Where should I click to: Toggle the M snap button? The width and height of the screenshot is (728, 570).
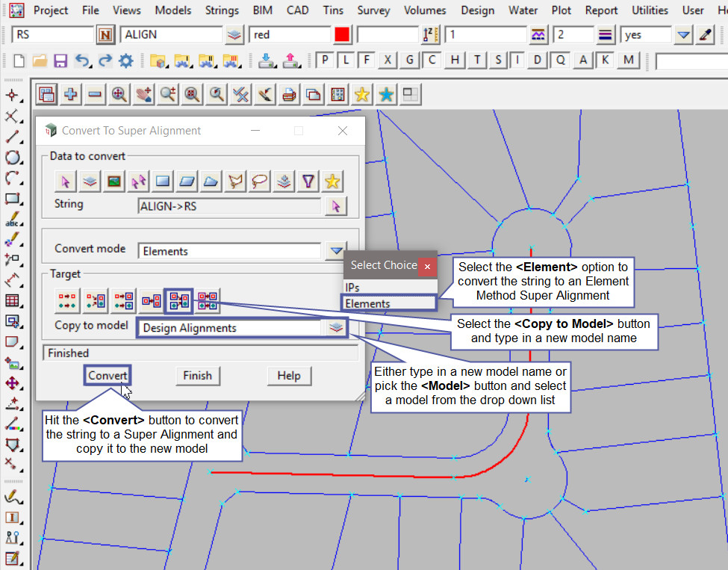click(629, 61)
